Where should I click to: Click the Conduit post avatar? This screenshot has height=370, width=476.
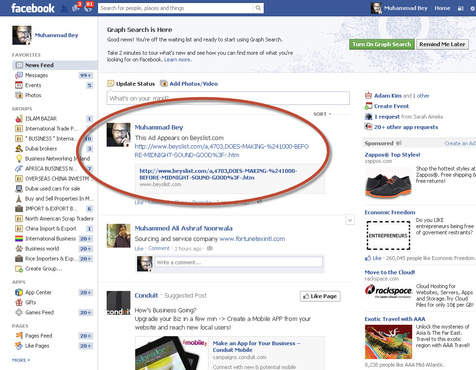(x=118, y=303)
